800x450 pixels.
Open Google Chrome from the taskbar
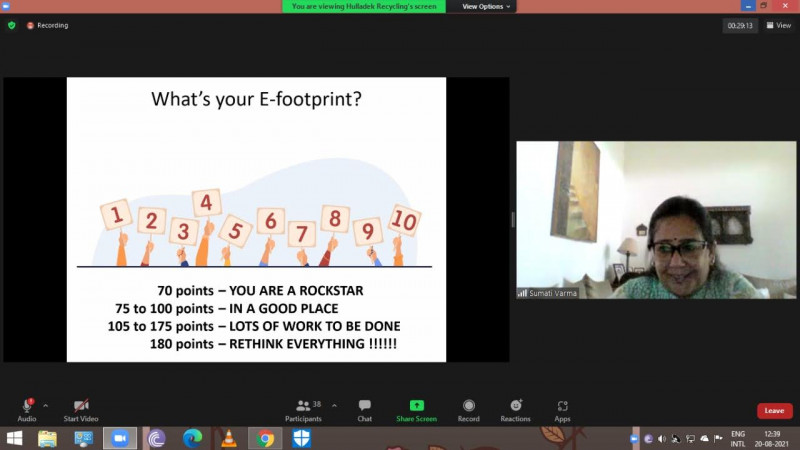tap(265, 438)
